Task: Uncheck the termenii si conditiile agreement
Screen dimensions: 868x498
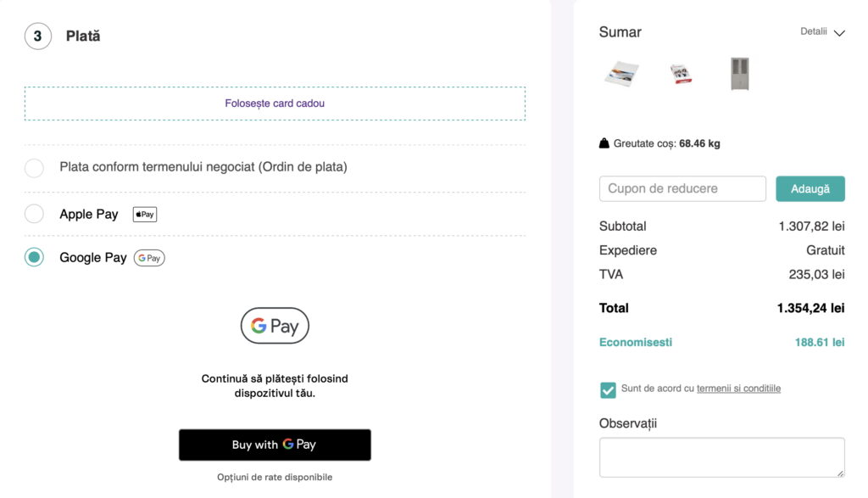Action: [607, 390]
